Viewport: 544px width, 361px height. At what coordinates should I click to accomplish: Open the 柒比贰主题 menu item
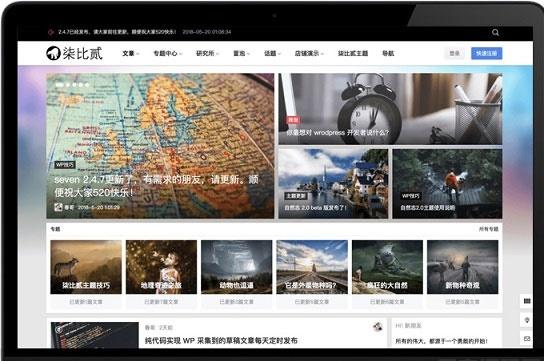(353, 53)
